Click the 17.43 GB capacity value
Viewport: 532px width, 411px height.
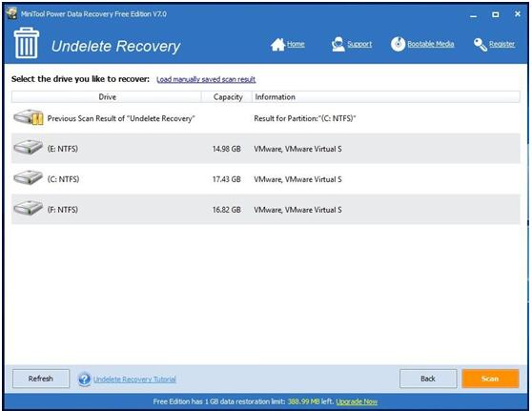pos(227,179)
